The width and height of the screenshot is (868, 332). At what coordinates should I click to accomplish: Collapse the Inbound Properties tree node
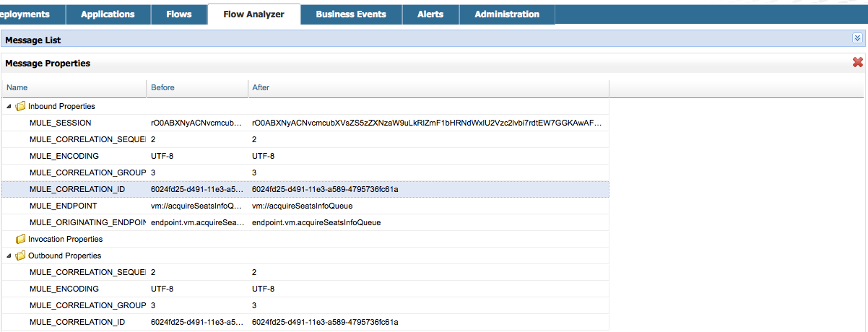coord(9,106)
